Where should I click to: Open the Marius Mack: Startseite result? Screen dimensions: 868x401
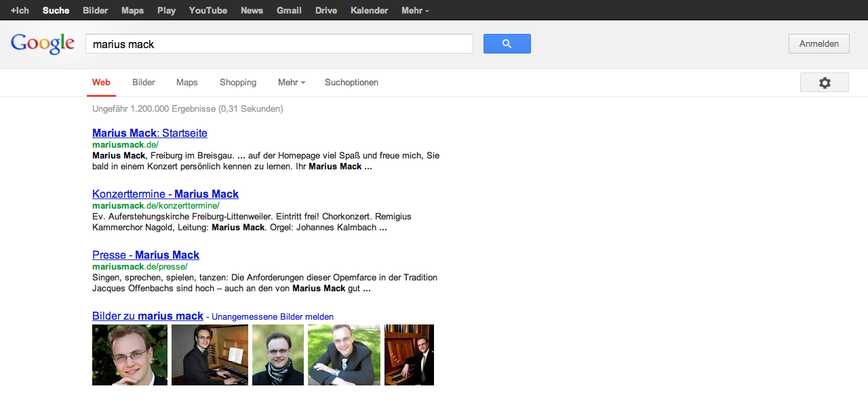point(150,133)
